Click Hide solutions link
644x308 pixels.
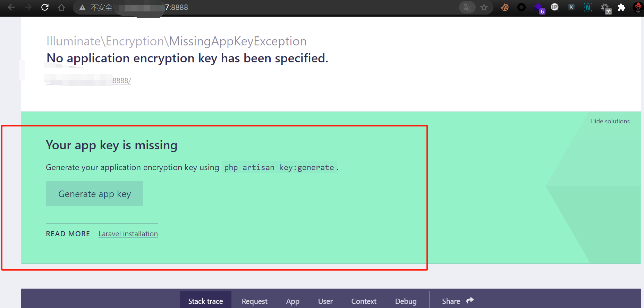click(610, 121)
